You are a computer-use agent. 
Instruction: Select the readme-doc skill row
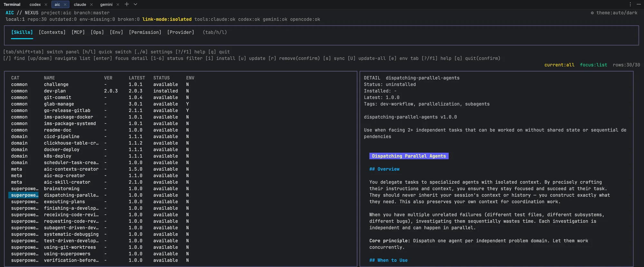click(x=100, y=130)
